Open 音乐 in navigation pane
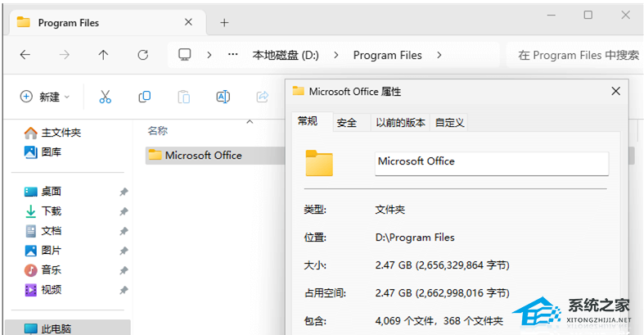Screen dimensions: 644x335 pos(43,270)
